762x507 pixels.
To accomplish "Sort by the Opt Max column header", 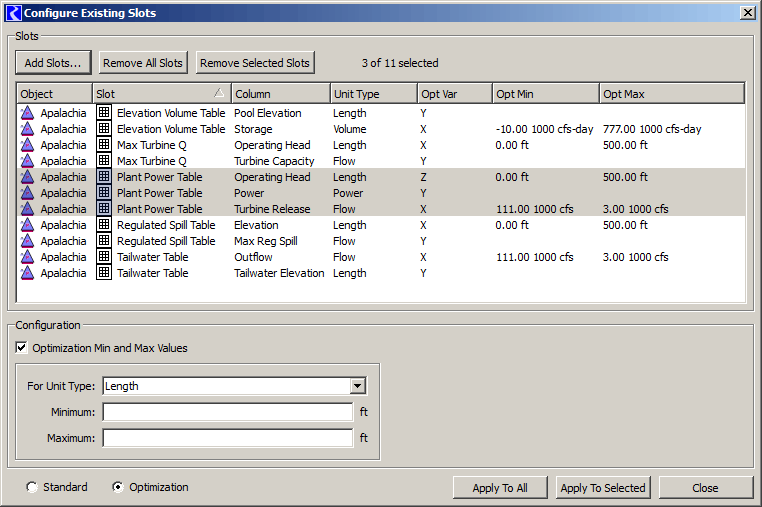I will click(672, 94).
